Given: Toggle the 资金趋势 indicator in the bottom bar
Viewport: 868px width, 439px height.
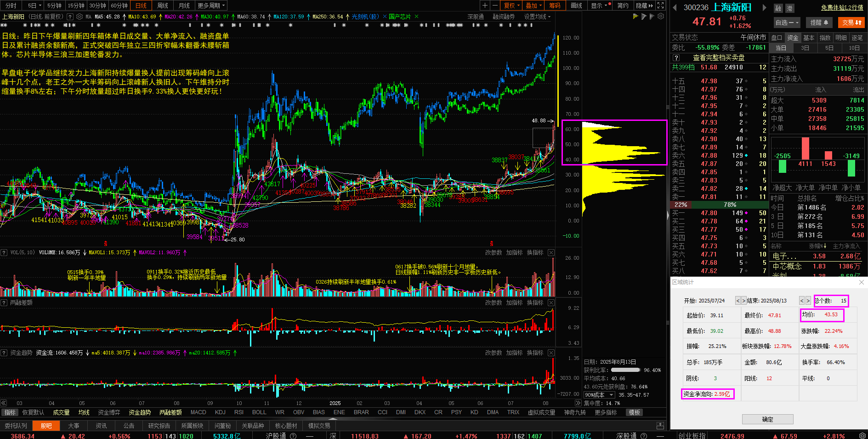Looking at the screenshot, I should pos(140,412).
